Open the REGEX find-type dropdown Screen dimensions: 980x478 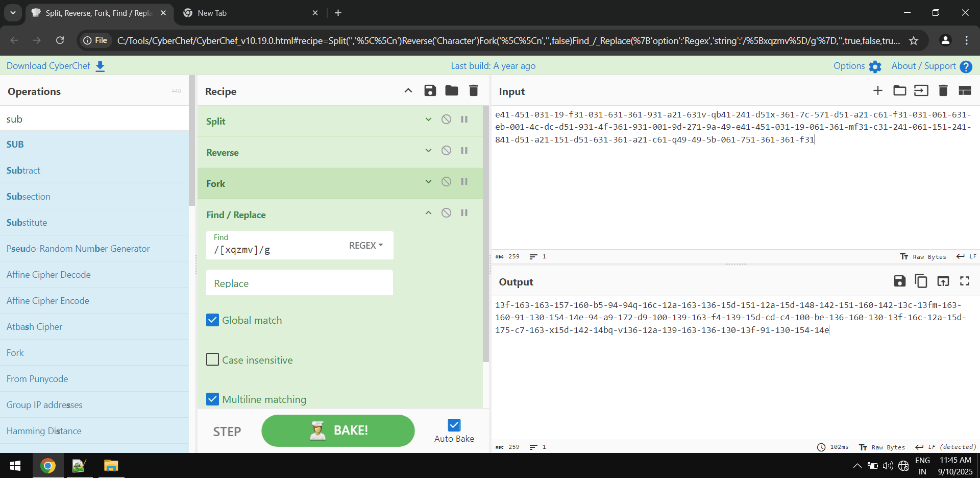tap(366, 246)
